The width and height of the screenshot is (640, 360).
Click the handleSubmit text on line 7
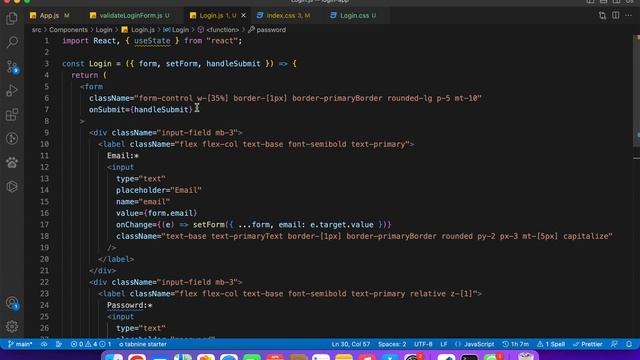(x=161, y=109)
